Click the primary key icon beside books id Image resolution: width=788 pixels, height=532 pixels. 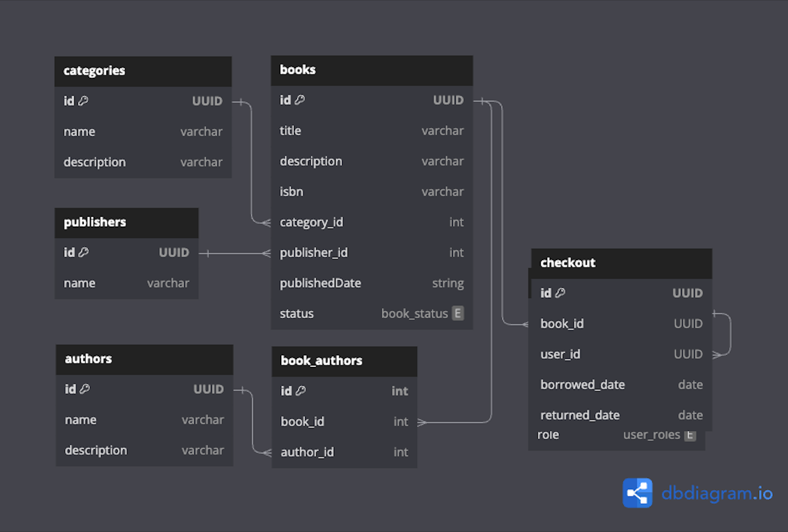click(300, 100)
